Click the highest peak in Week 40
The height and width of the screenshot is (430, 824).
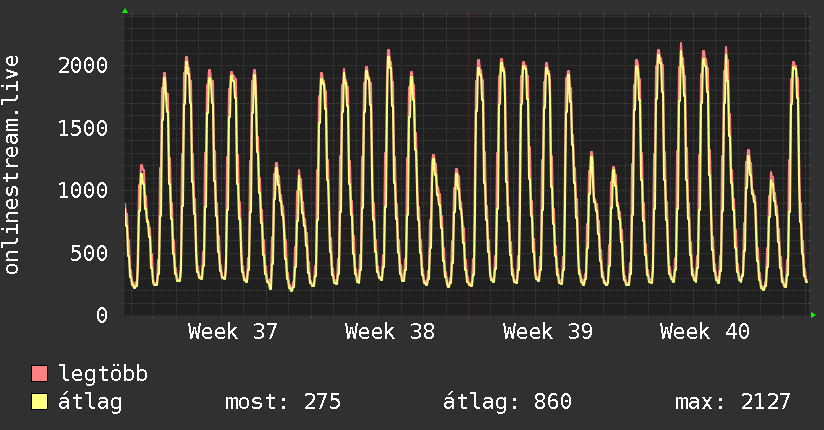(681, 45)
